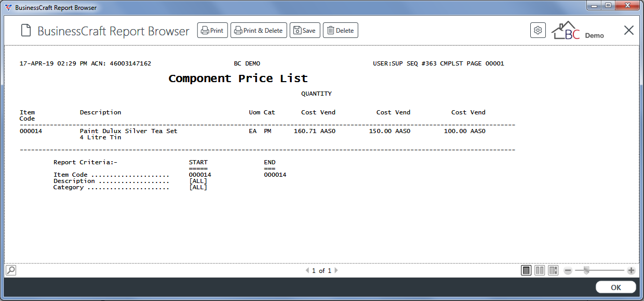Select the third page layout view icon
This screenshot has height=301, width=644.
553,270
